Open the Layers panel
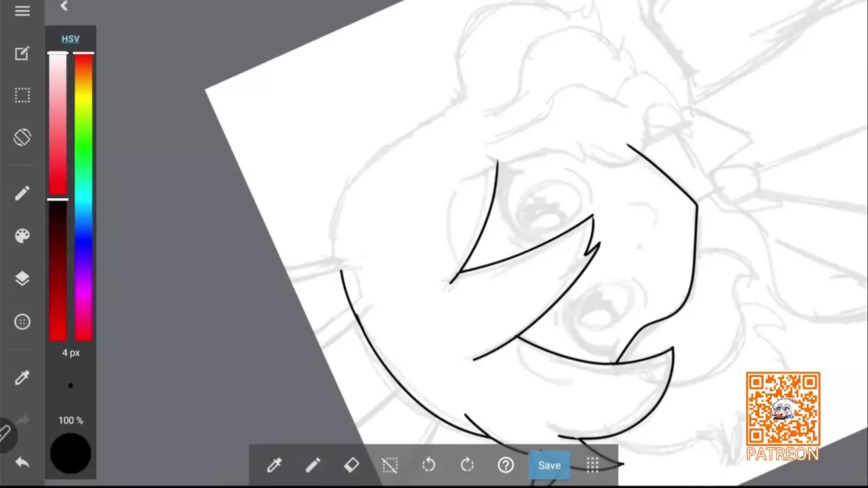 pos(22,279)
